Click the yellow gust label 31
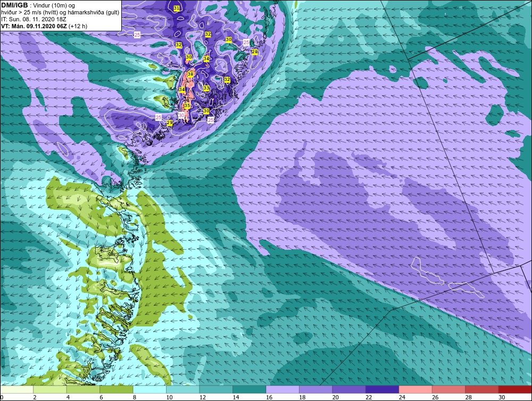The height and width of the screenshot is (401, 532). click(177, 8)
